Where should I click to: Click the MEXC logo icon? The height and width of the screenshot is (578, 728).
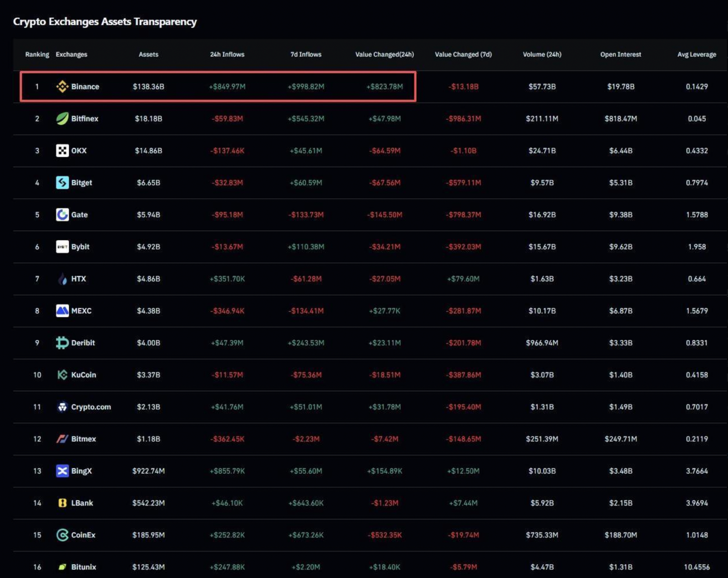tap(62, 311)
